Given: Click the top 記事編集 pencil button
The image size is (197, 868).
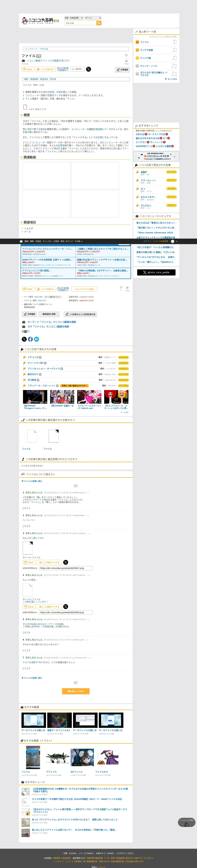Looking at the screenshot, I should click(x=122, y=70).
